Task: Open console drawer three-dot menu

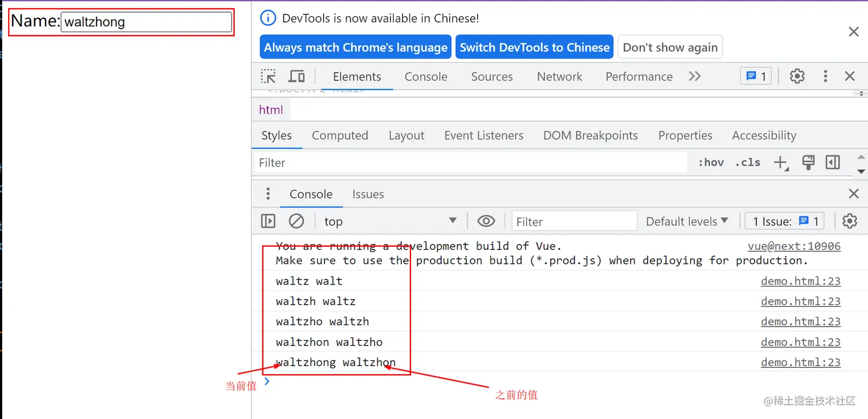Action: pos(268,194)
